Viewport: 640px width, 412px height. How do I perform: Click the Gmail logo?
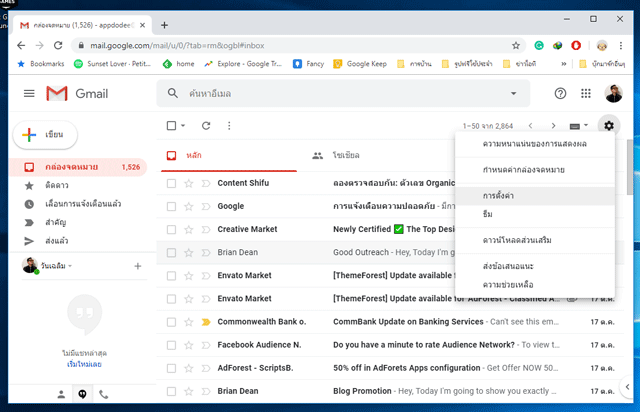click(77, 94)
